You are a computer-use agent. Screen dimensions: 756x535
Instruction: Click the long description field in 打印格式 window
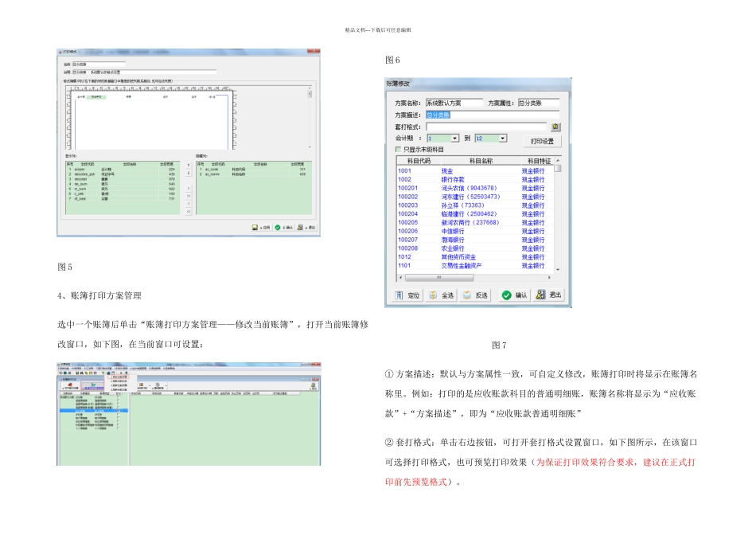tap(144, 72)
